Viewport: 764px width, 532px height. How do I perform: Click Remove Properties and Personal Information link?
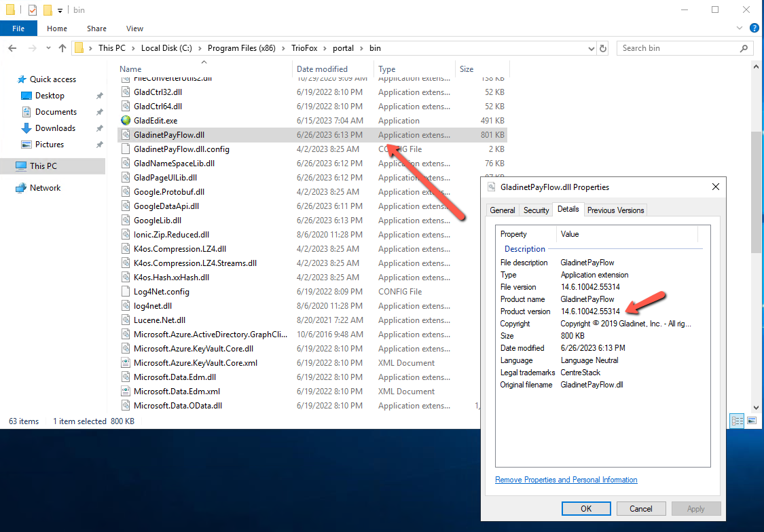pyautogui.click(x=566, y=480)
